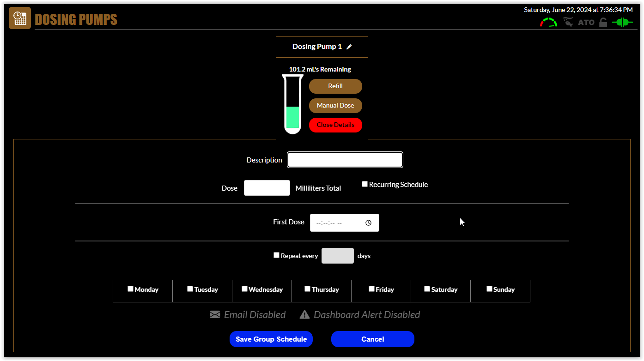Tick the Wednesday checkbox

coord(244,289)
